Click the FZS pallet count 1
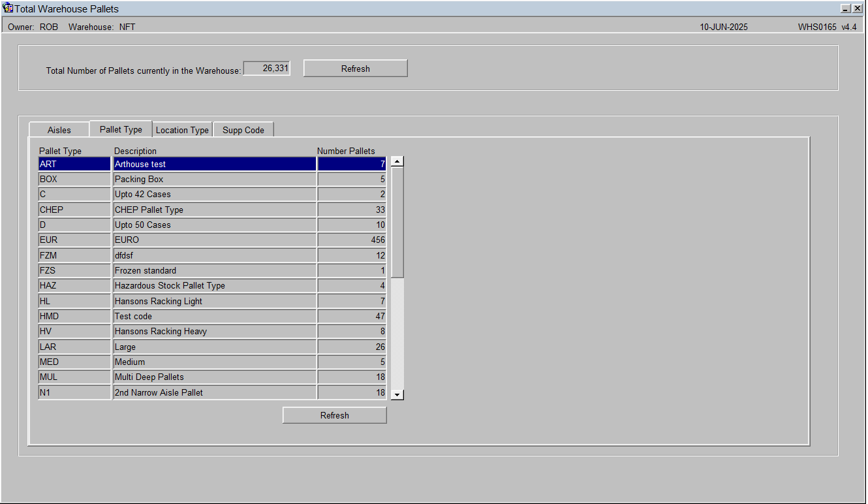The height and width of the screenshot is (504, 868). [352, 270]
